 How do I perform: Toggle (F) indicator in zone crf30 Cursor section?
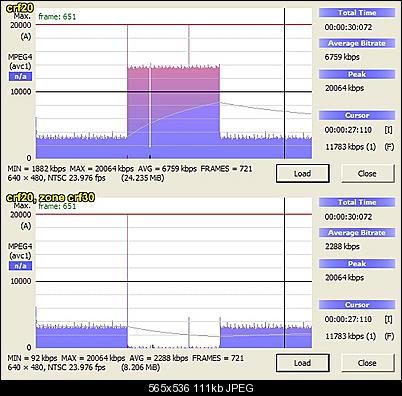[x=389, y=336]
